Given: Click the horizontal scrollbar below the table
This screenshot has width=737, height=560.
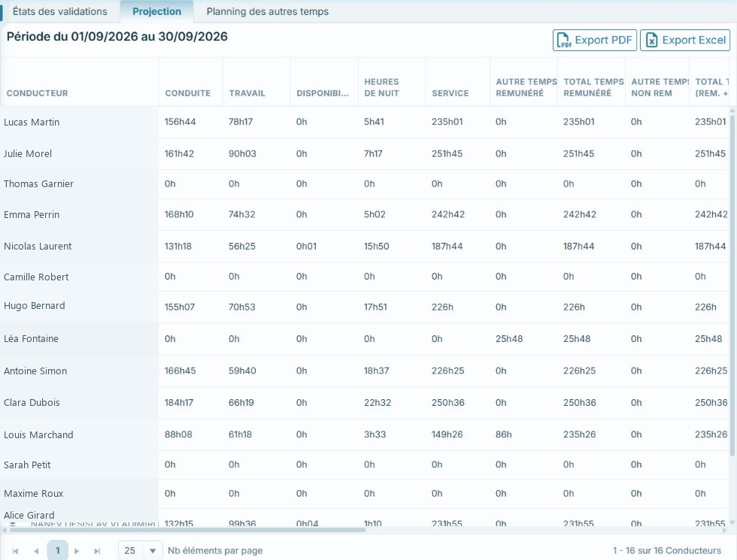Looking at the screenshot, I should coord(187,530).
